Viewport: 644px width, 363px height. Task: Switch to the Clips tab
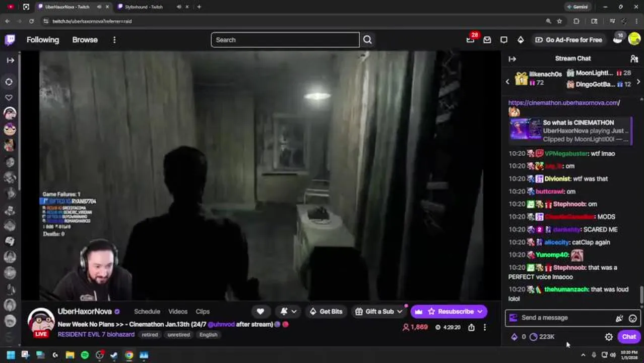[x=203, y=312]
